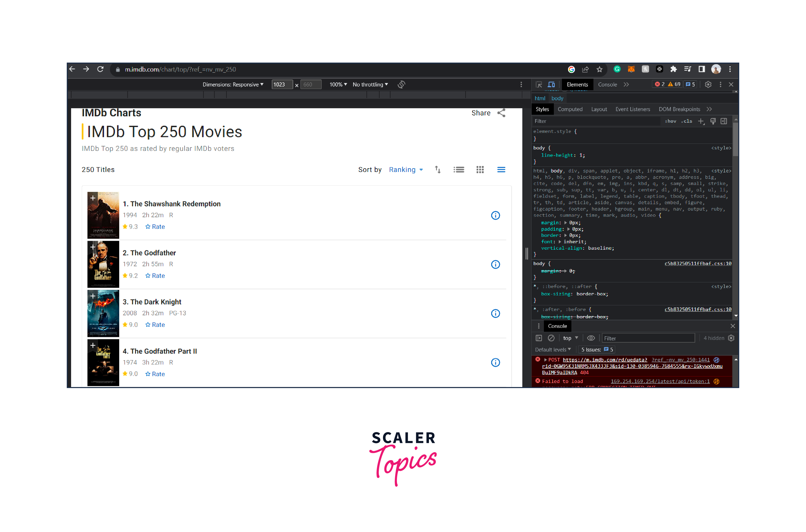Toggle the device toolbar icon
The image size is (806, 532).
point(551,85)
